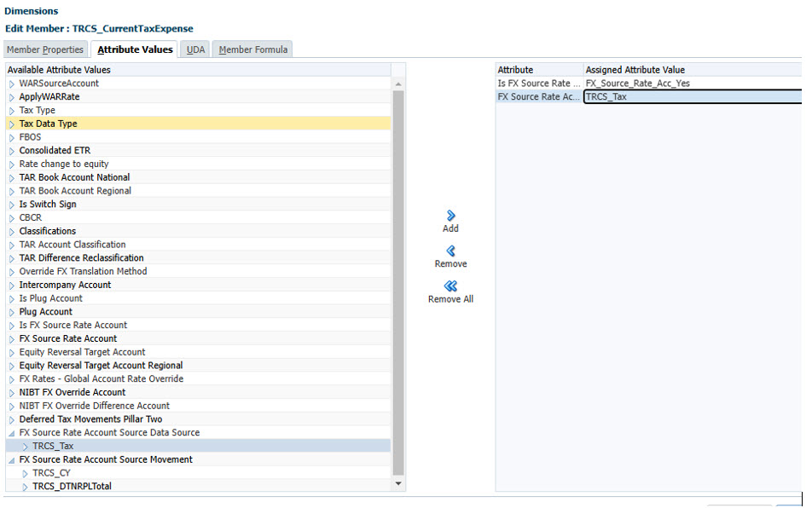Select the FX Source Rate Account row
The width and height of the screenshot is (812, 508).
(199, 338)
